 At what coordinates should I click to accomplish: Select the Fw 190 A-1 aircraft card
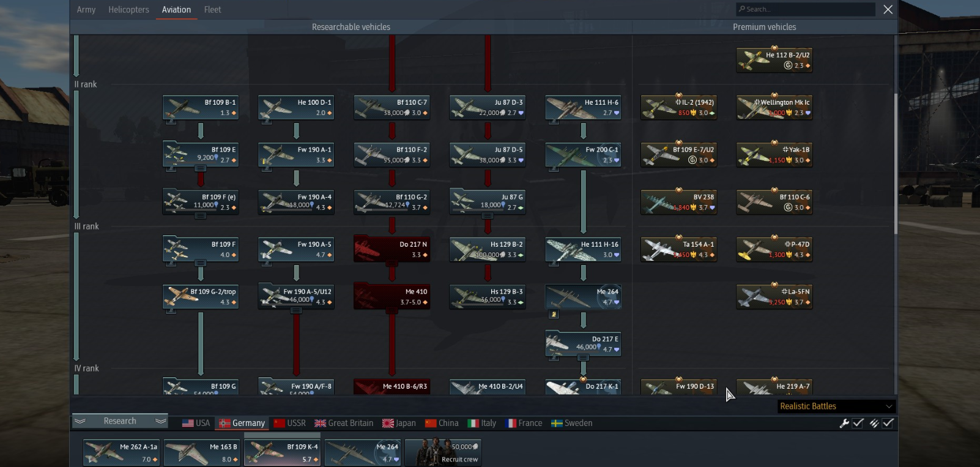coord(296,155)
